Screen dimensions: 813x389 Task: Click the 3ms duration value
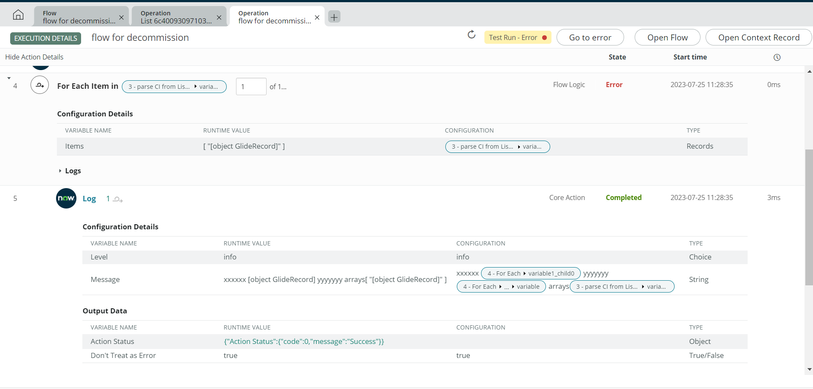point(774,198)
